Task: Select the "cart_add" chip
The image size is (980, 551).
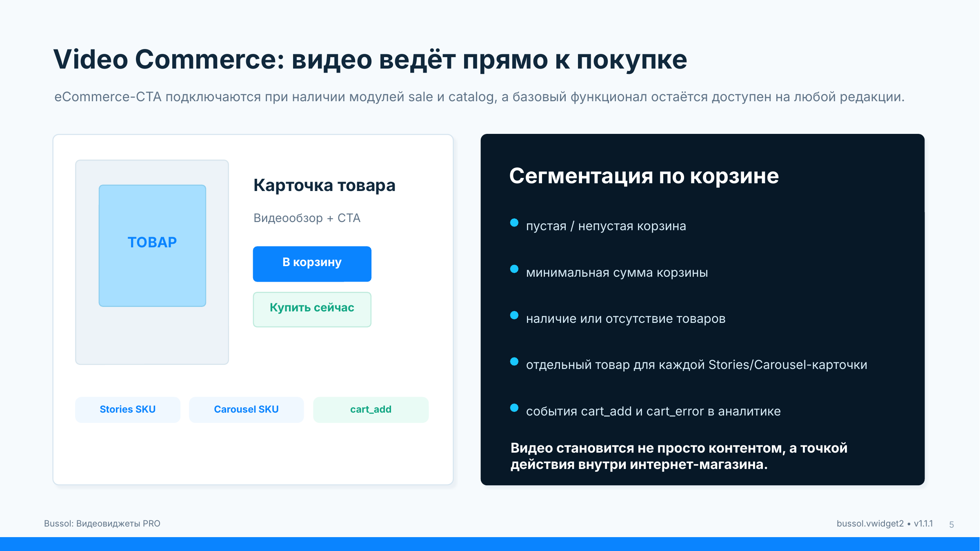Action: 371,409
